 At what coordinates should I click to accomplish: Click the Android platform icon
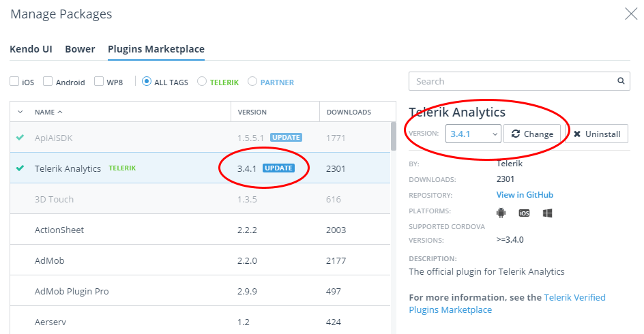point(501,213)
